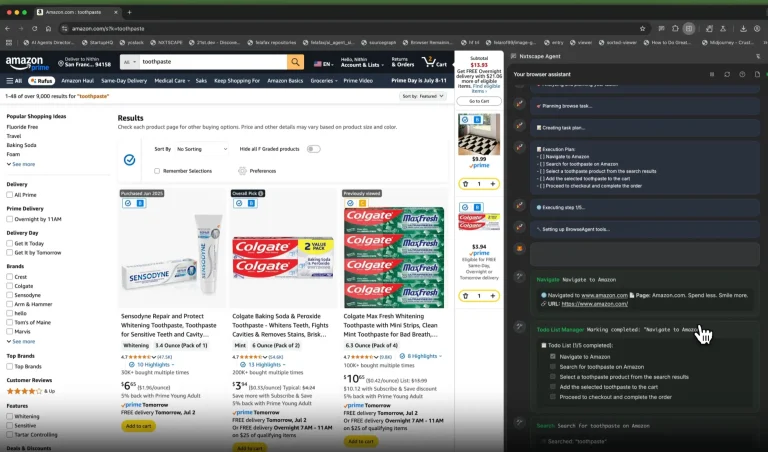The image size is (768, 452).
Task: Open Medical Care dropdown menu
Action: point(171,81)
